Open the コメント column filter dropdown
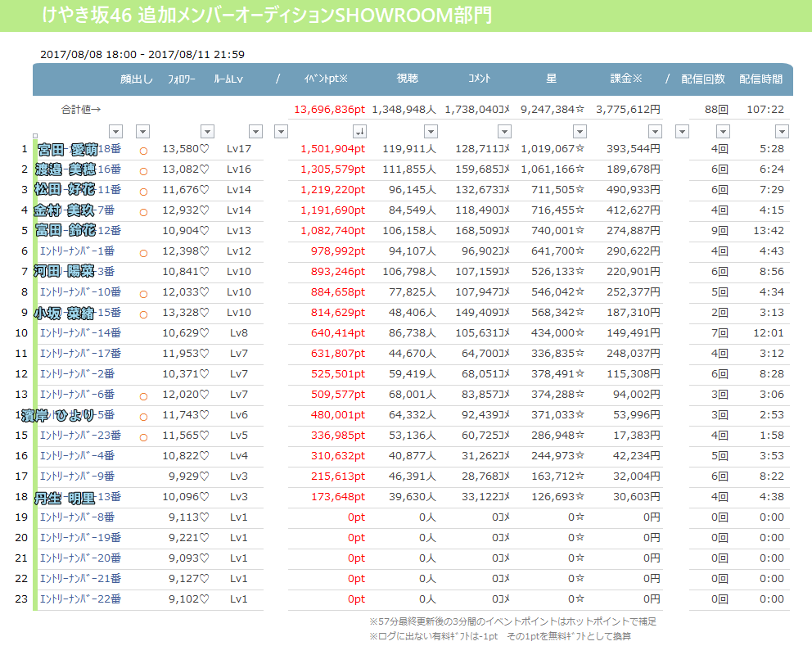Screen dimensions: 812x655 tap(504, 132)
